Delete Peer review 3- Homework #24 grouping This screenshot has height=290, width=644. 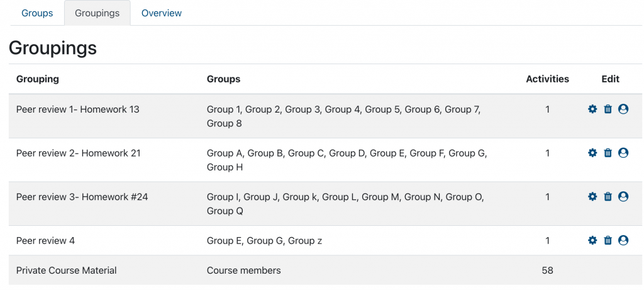pyautogui.click(x=608, y=196)
